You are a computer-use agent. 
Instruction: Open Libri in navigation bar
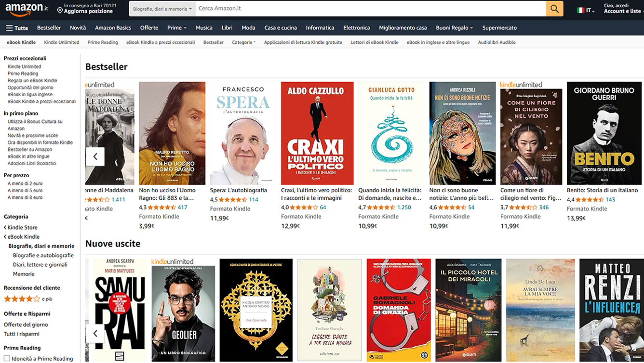(x=227, y=28)
